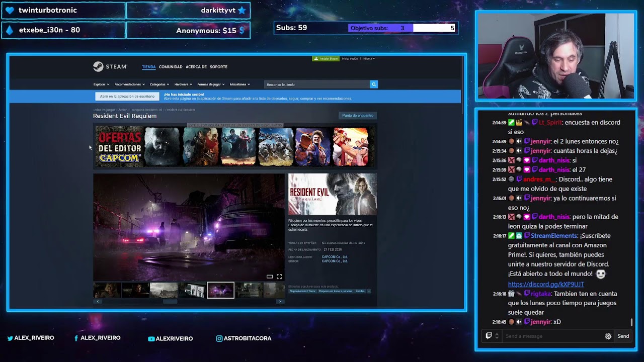644x362 pixels.
Task: Expand the Categorías menu
Action: (159, 84)
